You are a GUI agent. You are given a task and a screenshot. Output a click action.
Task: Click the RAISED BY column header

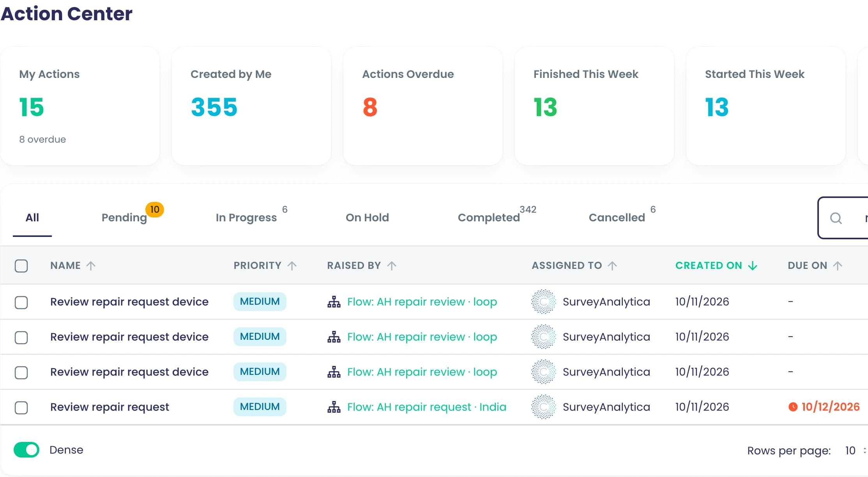point(354,266)
